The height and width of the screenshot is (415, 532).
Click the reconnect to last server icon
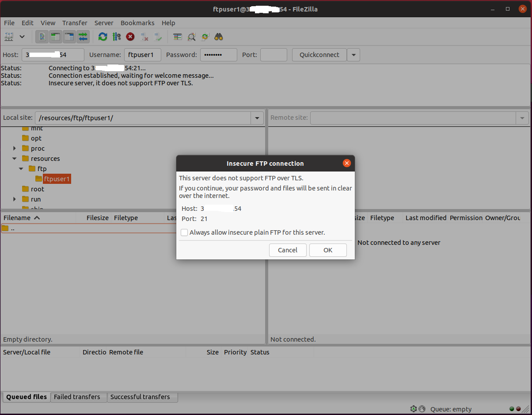(x=158, y=37)
